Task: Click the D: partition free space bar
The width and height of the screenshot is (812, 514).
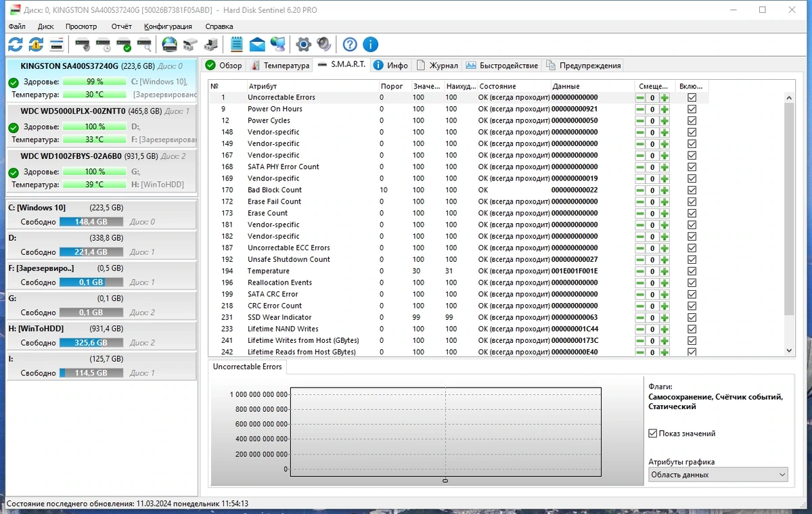Action: point(91,252)
